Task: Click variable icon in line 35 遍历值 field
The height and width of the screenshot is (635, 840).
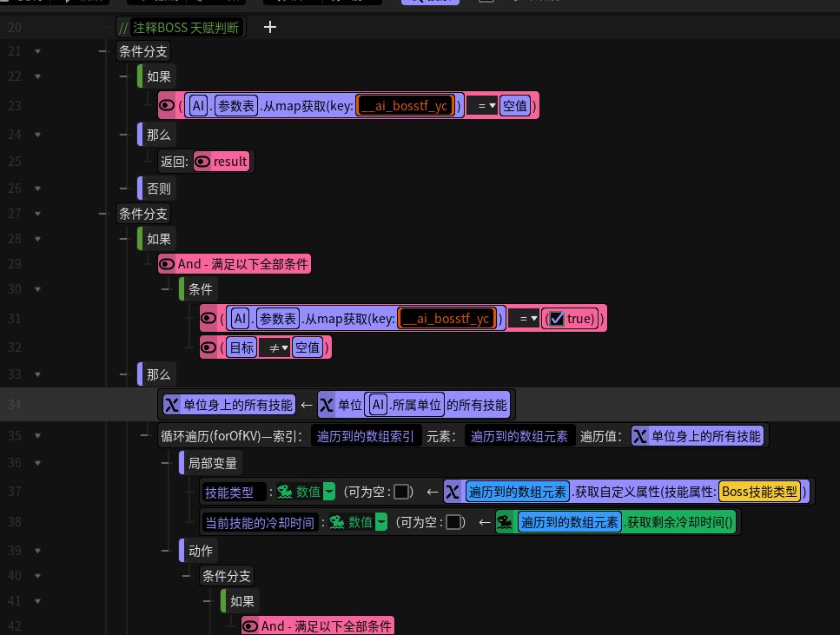Action: pos(639,436)
